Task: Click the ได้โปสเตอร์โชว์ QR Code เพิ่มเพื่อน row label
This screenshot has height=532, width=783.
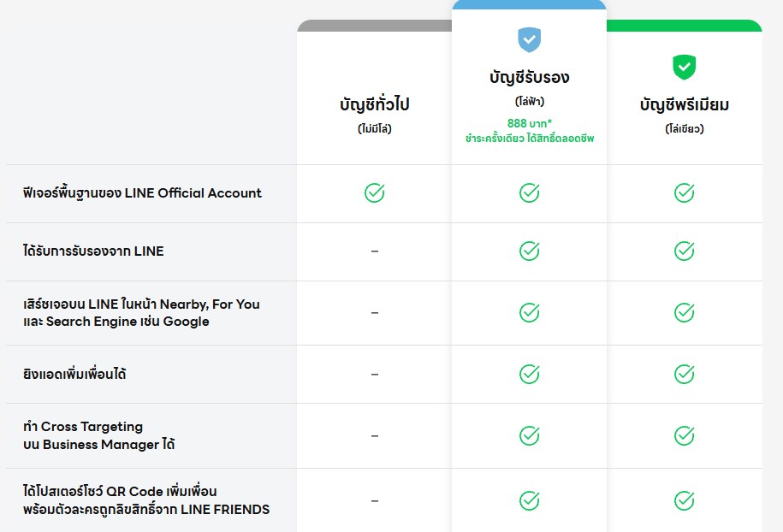Action: click(x=145, y=500)
